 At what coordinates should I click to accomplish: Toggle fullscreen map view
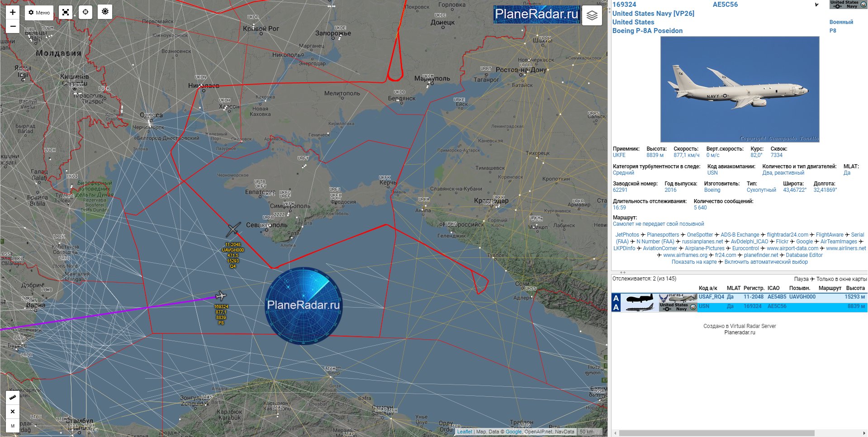click(66, 12)
